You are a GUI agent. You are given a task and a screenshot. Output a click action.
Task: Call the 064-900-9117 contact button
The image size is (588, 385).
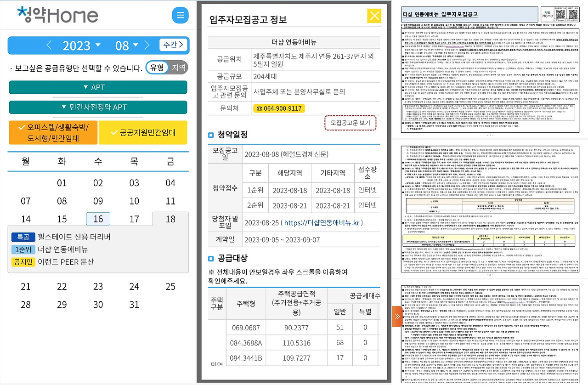(x=278, y=108)
